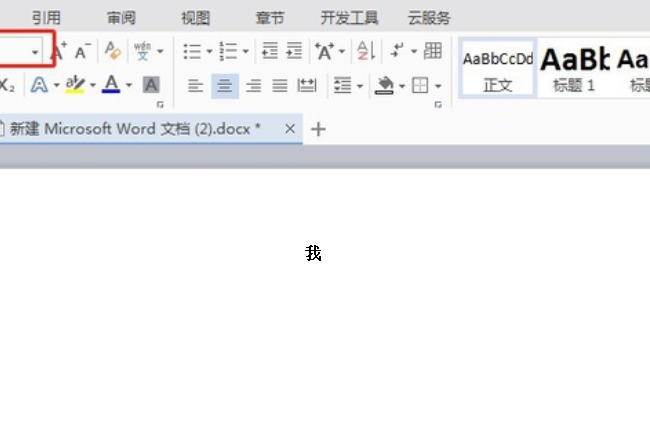The height and width of the screenshot is (431, 650).
Task: Switch to the 视图 ribbon tab
Action: [195, 18]
